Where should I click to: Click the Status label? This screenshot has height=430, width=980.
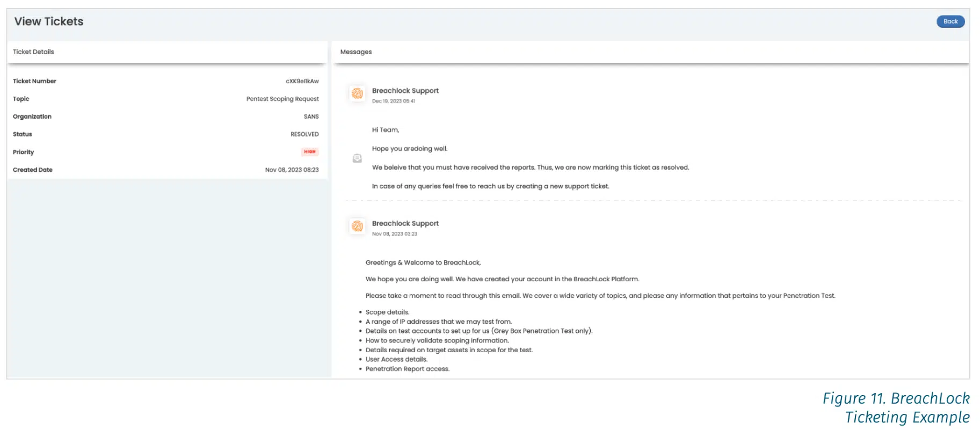pos(23,134)
